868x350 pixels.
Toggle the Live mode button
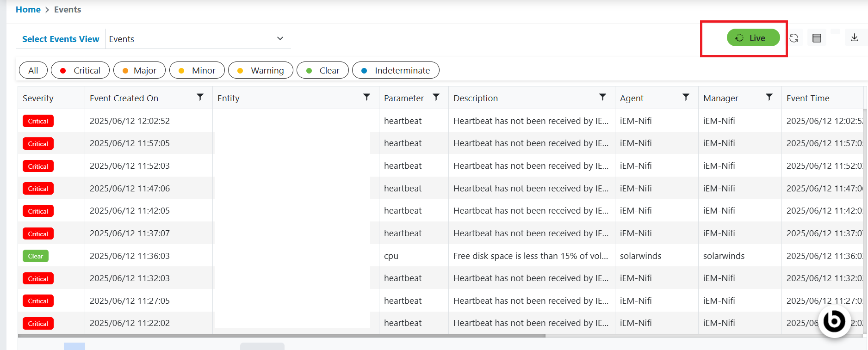tap(753, 38)
